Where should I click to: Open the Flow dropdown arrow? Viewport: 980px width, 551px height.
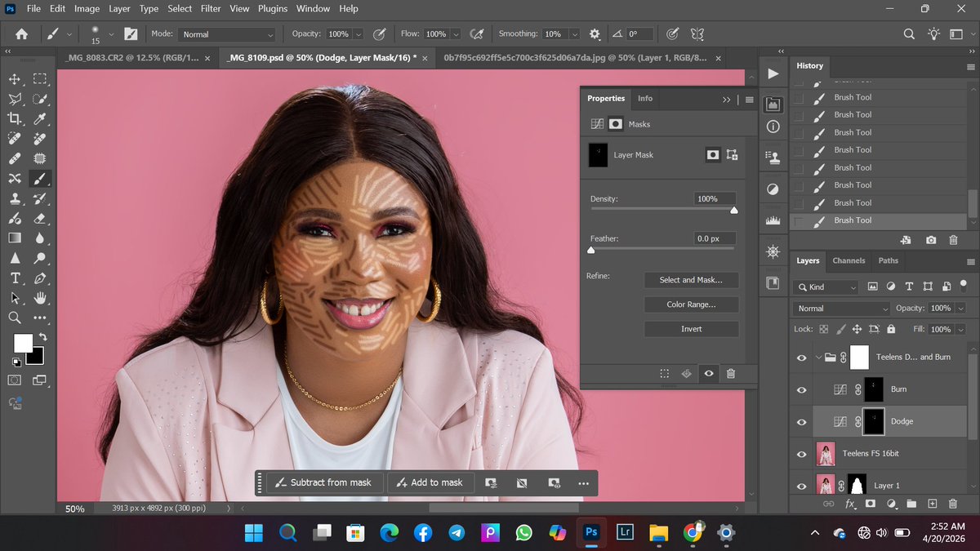click(456, 34)
